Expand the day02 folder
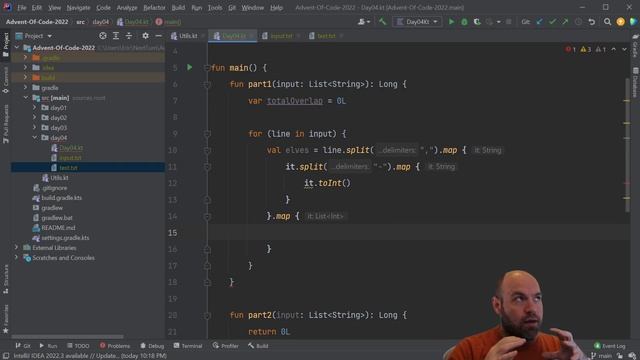The height and width of the screenshot is (360, 640). (x=34, y=118)
